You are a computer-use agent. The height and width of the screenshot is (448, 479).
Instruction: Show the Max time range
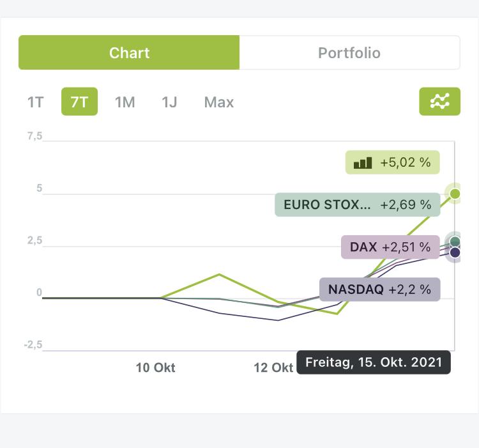click(219, 102)
